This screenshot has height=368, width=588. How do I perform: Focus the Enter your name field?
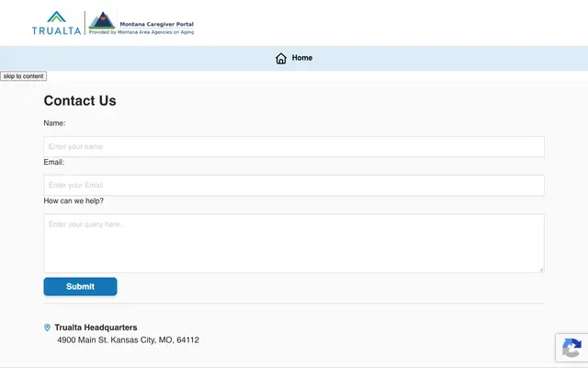click(x=294, y=147)
